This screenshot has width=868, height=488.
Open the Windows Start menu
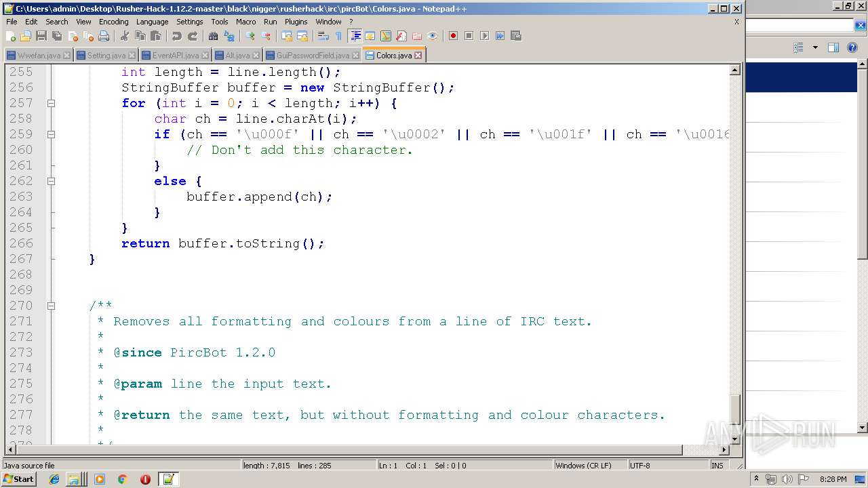(x=18, y=479)
